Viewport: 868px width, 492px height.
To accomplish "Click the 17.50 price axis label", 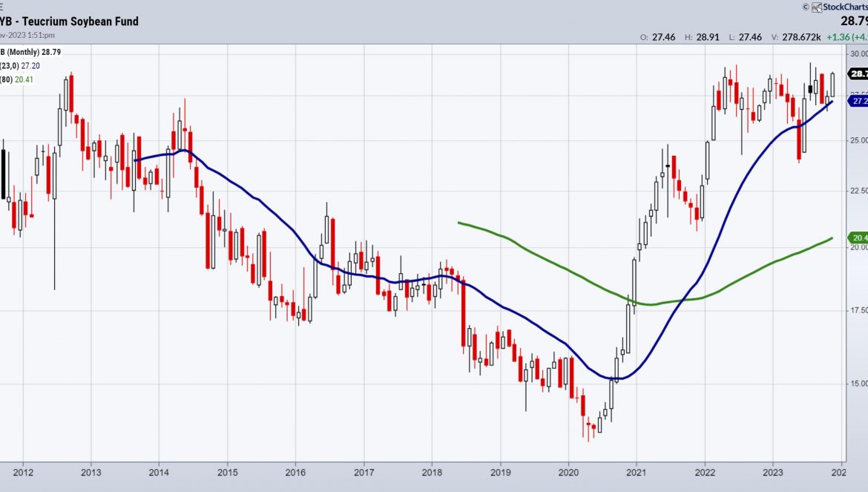I will point(858,310).
